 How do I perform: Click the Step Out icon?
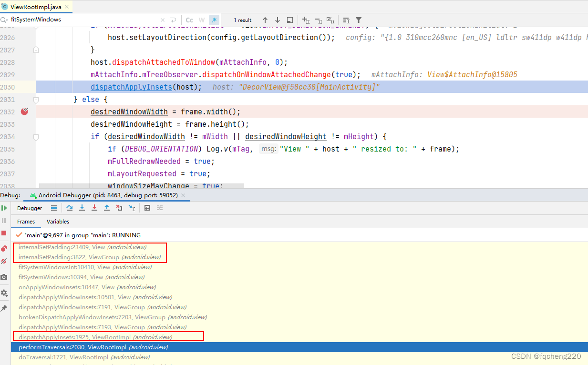(107, 208)
